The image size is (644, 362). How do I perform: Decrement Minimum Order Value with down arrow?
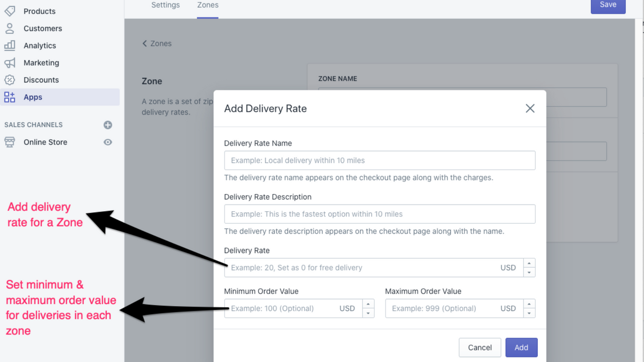tap(369, 312)
